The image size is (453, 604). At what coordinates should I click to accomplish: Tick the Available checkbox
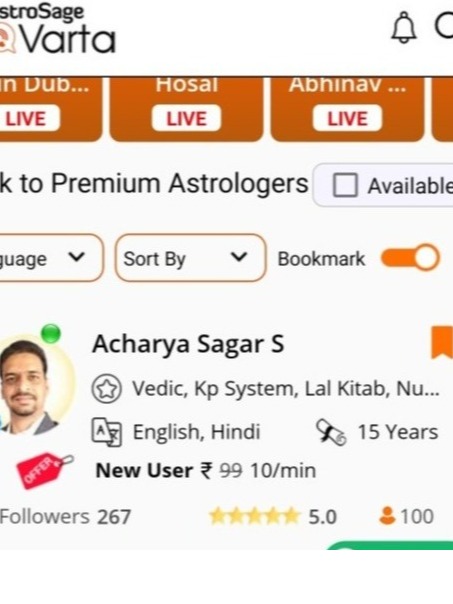click(345, 185)
